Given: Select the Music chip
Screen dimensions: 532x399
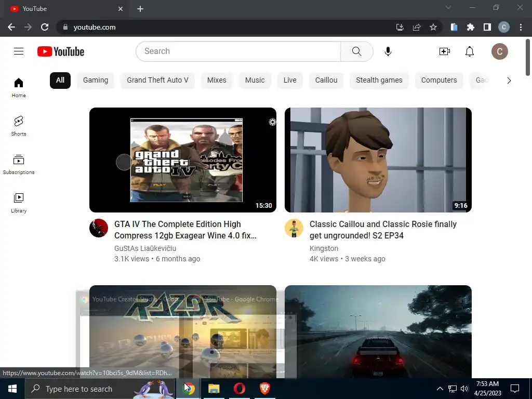Looking at the screenshot, I should 255,81.
